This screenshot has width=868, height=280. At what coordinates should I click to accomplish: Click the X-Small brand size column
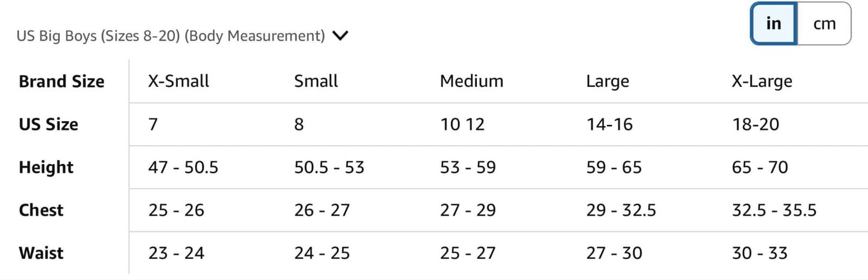178,81
